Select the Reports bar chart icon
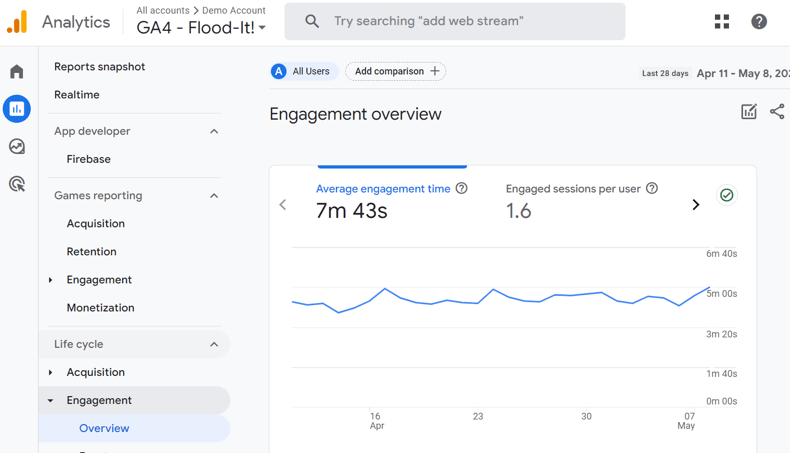The width and height of the screenshot is (790, 453). pyautogui.click(x=17, y=109)
